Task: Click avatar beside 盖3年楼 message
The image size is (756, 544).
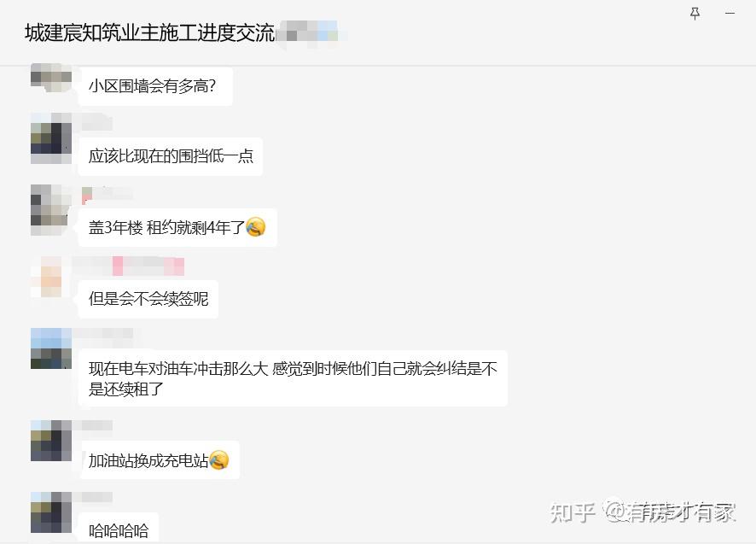Action: tap(51, 210)
